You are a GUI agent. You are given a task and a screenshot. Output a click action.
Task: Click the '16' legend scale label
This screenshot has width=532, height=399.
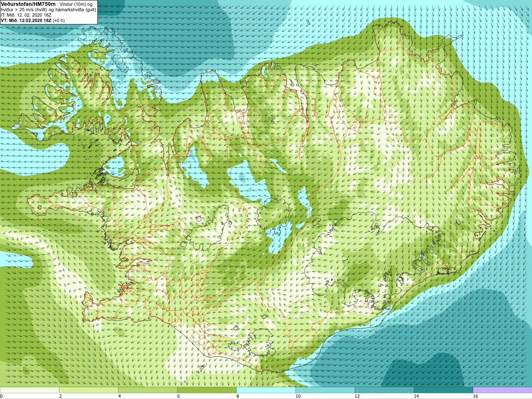pos(475,397)
